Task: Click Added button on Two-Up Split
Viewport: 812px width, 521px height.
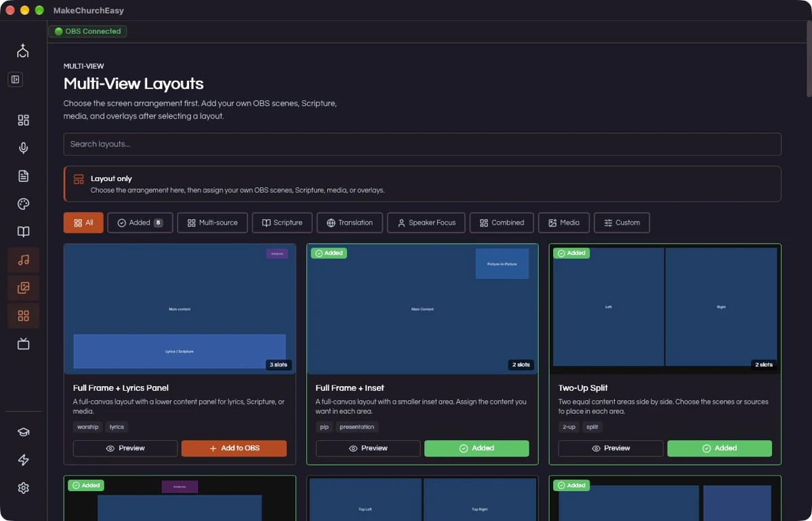Action: coord(720,448)
